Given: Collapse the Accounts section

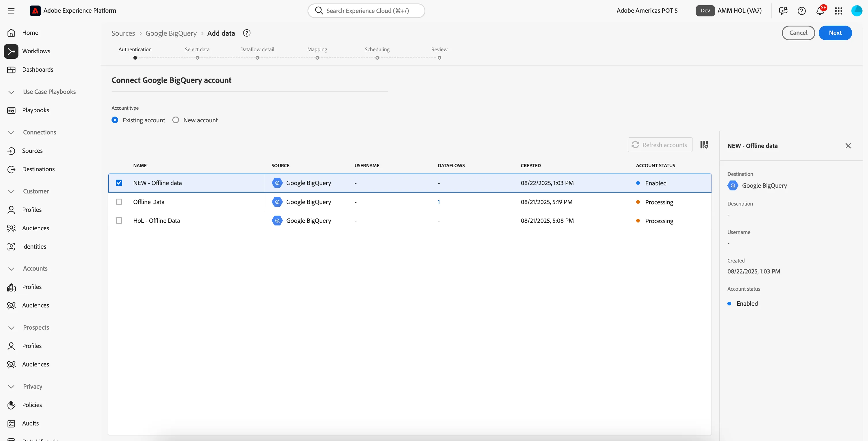Looking at the screenshot, I should pyautogui.click(x=11, y=269).
